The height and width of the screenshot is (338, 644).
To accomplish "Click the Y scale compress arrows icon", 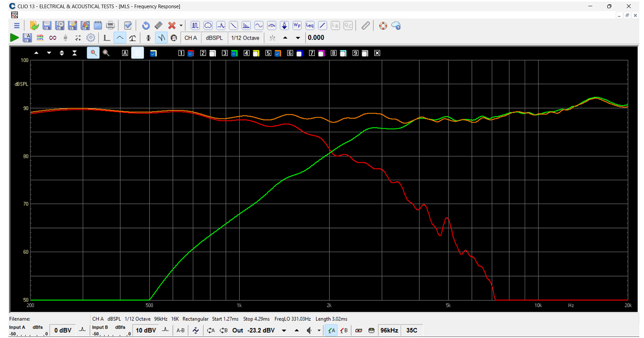I will 75,53.
